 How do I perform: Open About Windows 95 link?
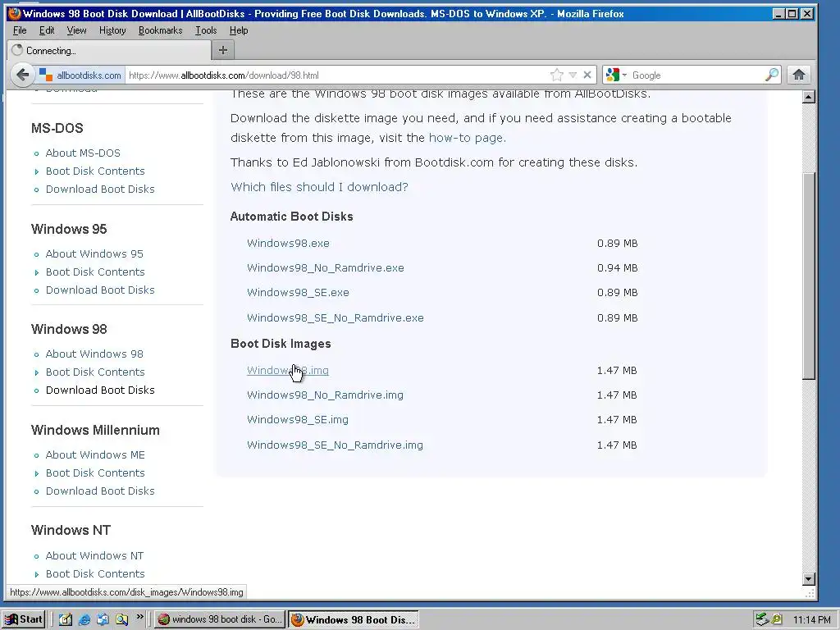click(94, 254)
